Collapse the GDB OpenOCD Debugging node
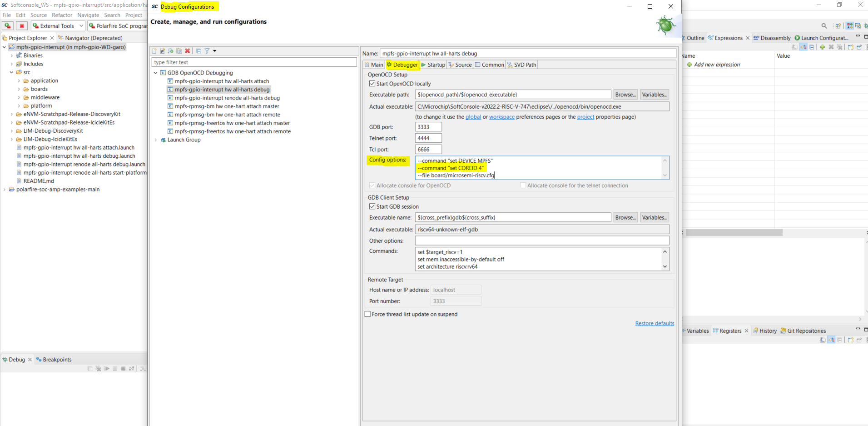This screenshot has height=426, width=868. click(156, 73)
